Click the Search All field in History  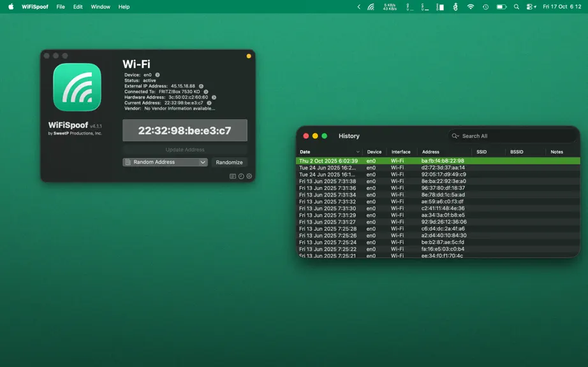512,136
